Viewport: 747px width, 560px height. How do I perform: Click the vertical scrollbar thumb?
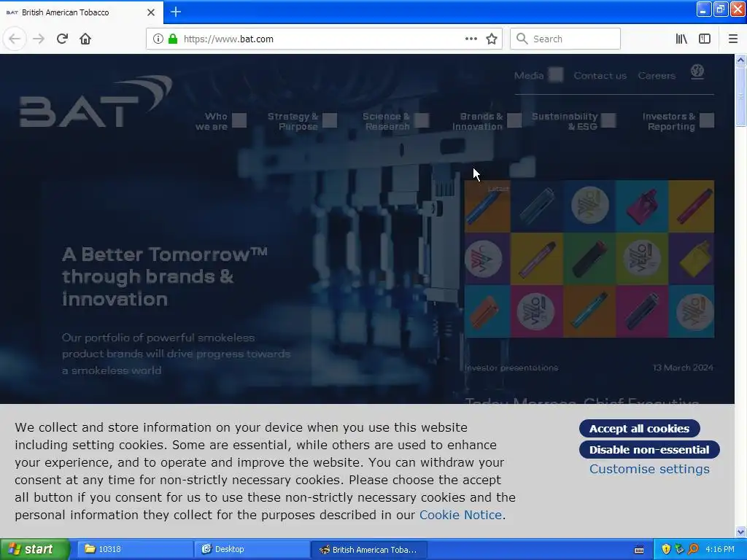tap(740, 96)
